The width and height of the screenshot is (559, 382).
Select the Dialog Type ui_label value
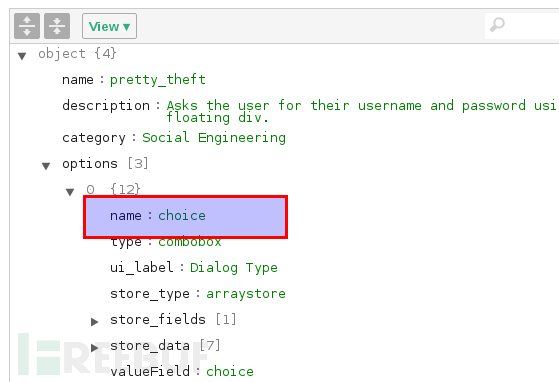[x=234, y=268]
